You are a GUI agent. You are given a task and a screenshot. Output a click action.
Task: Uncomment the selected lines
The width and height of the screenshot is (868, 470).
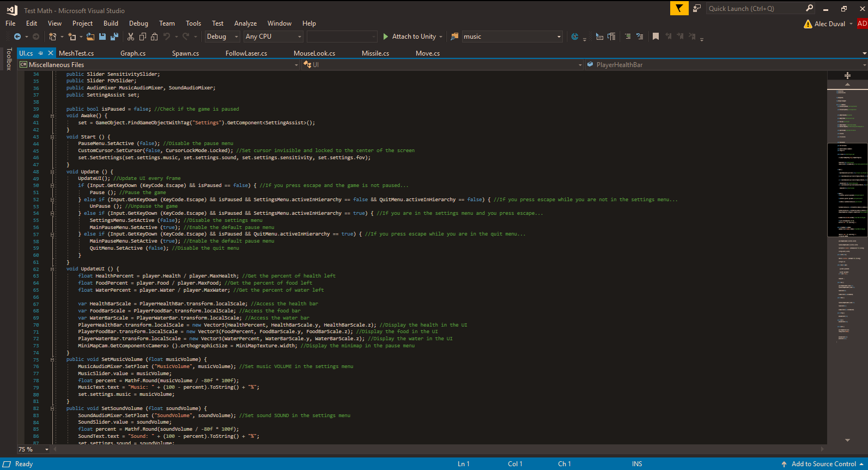640,37
